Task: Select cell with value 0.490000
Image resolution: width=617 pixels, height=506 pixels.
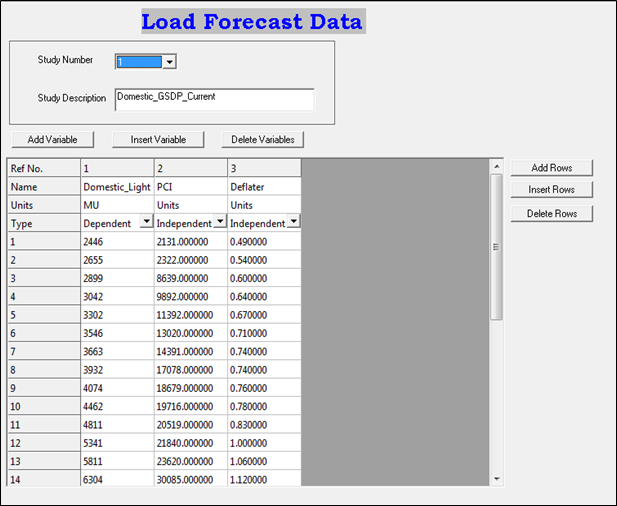Action: 264,242
